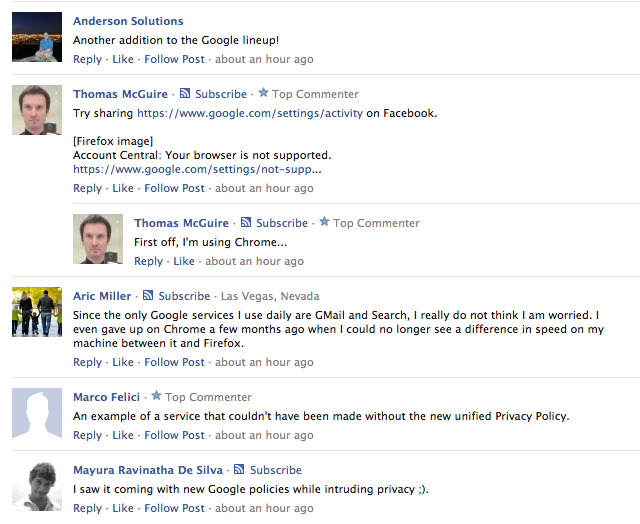Viewport: 640px width, 524px height.
Task: Click the subscribe feed icon next to Aric Miller
Action: [148, 296]
